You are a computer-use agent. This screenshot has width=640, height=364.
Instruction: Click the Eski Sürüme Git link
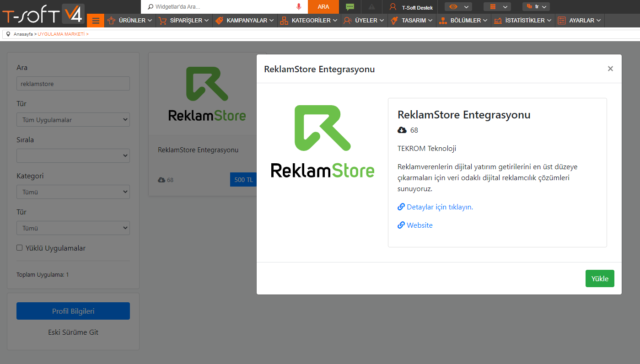(73, 332)
